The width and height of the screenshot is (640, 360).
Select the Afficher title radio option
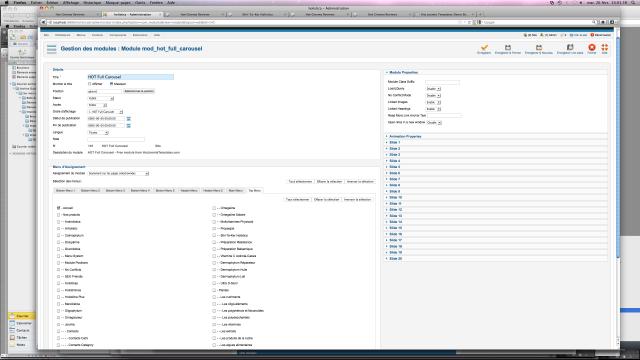tap(89, 84)
